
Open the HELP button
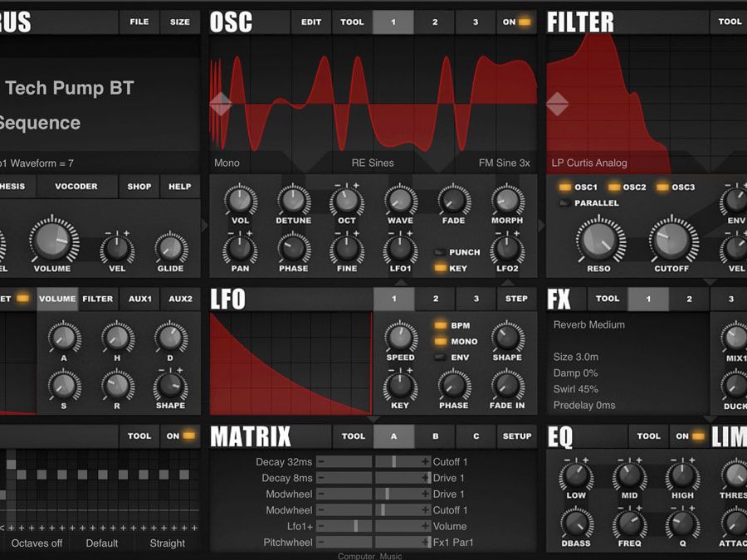click(x=179, y=186)
